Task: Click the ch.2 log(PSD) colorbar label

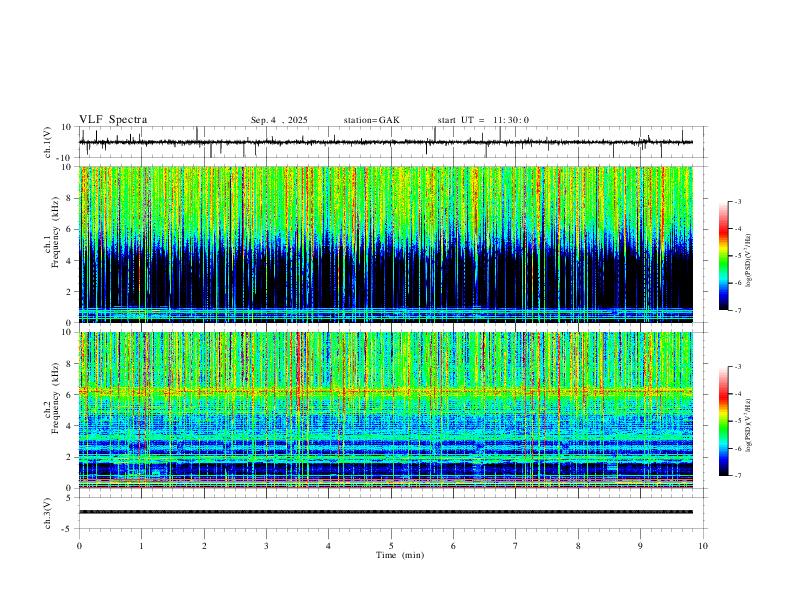Action: click(749, 425)
